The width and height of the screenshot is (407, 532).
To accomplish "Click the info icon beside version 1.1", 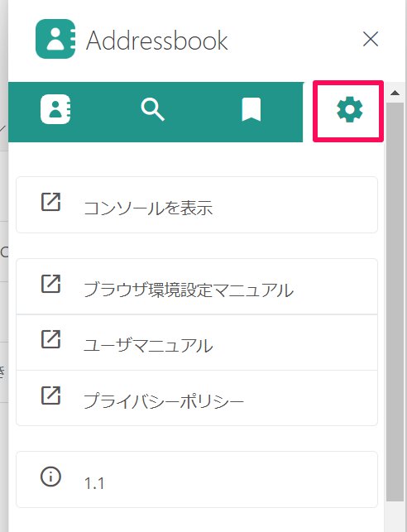I will (x=51, y=477).
